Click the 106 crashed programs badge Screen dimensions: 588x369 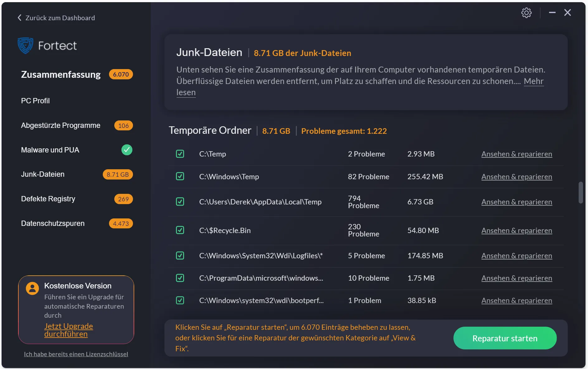tap(123, 126)
